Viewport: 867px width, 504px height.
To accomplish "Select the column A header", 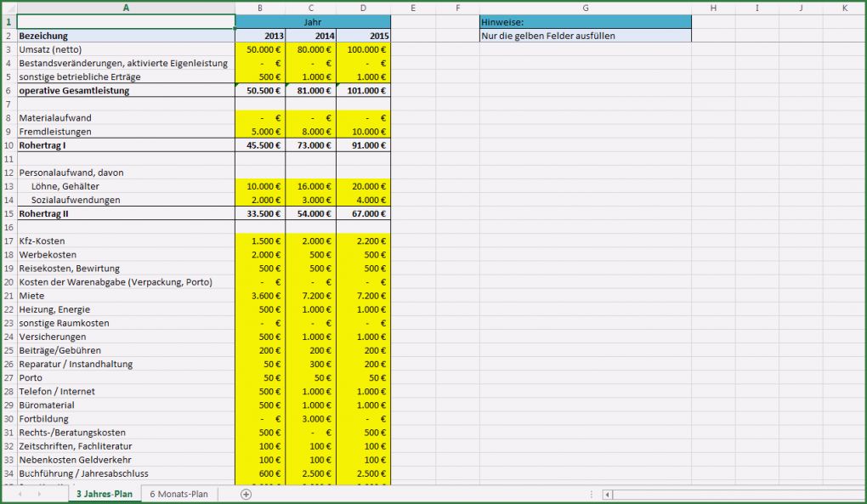I will 125,8.
